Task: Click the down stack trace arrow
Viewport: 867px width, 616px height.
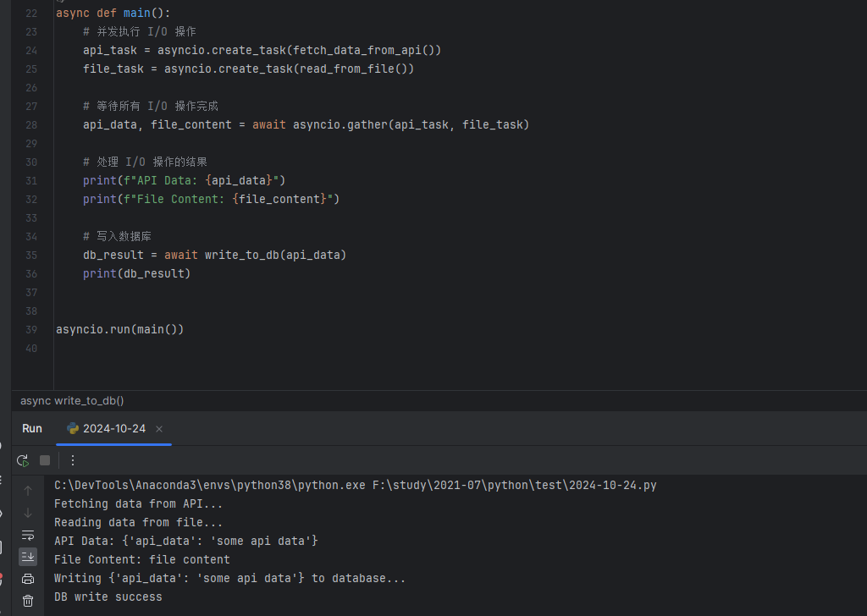Action: [28, 513]
